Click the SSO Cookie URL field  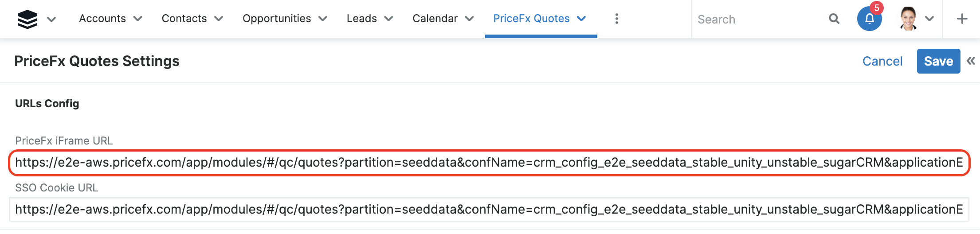click(x=489, y=209)
